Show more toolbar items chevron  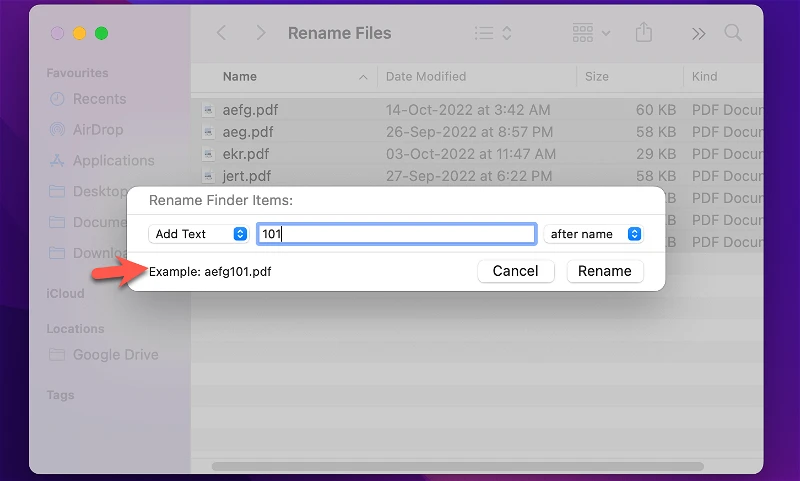[698, 34]
